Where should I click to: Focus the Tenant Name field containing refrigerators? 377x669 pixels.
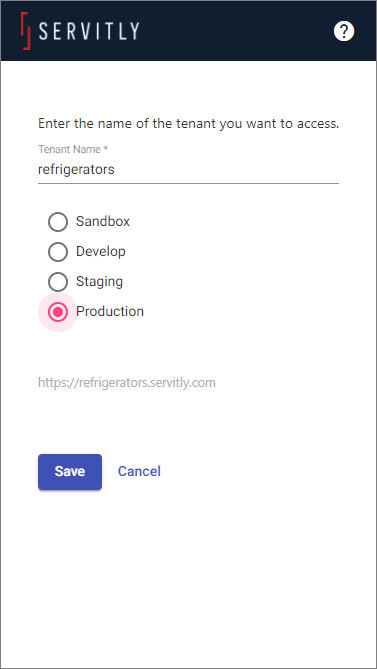tap(188, 170)
